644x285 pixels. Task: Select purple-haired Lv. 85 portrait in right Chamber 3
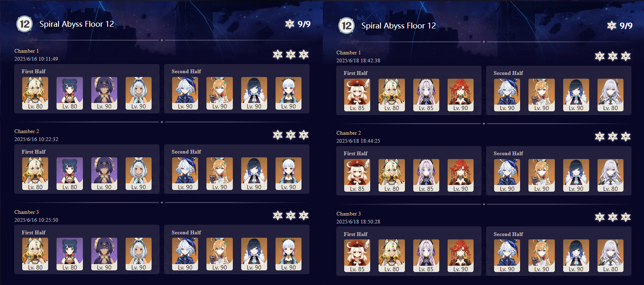click(x=426, y=256)
